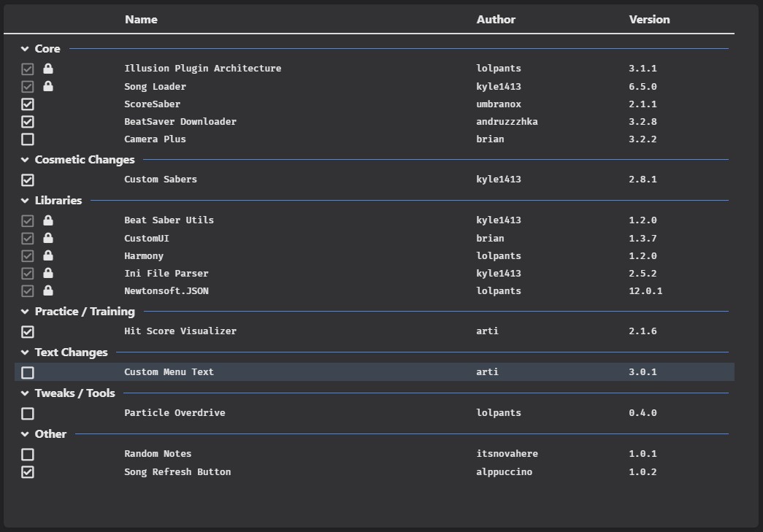Select the Camera Plus mod name
This screenshot has height=532, width=763.
click(155, 139)
